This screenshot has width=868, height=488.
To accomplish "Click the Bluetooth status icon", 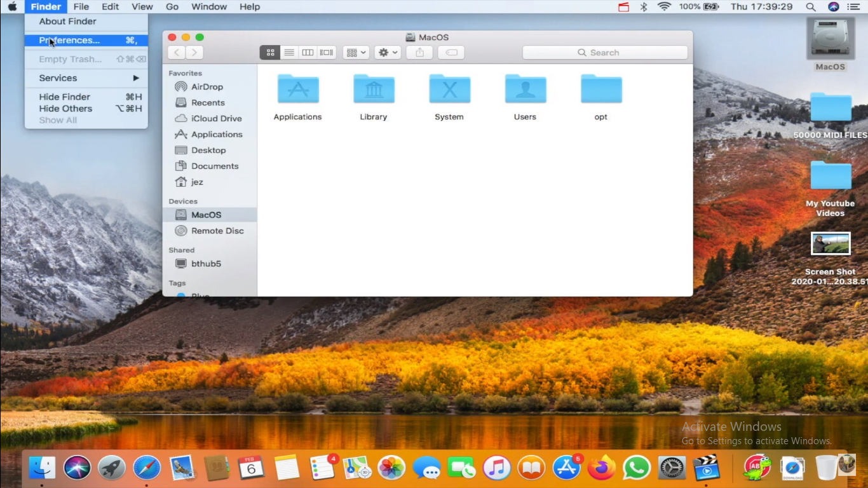I will [643, 6].
